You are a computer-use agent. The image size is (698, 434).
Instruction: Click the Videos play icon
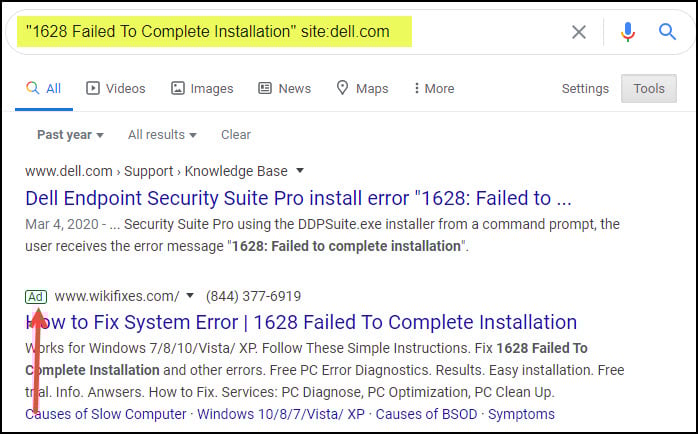(93, 88)
